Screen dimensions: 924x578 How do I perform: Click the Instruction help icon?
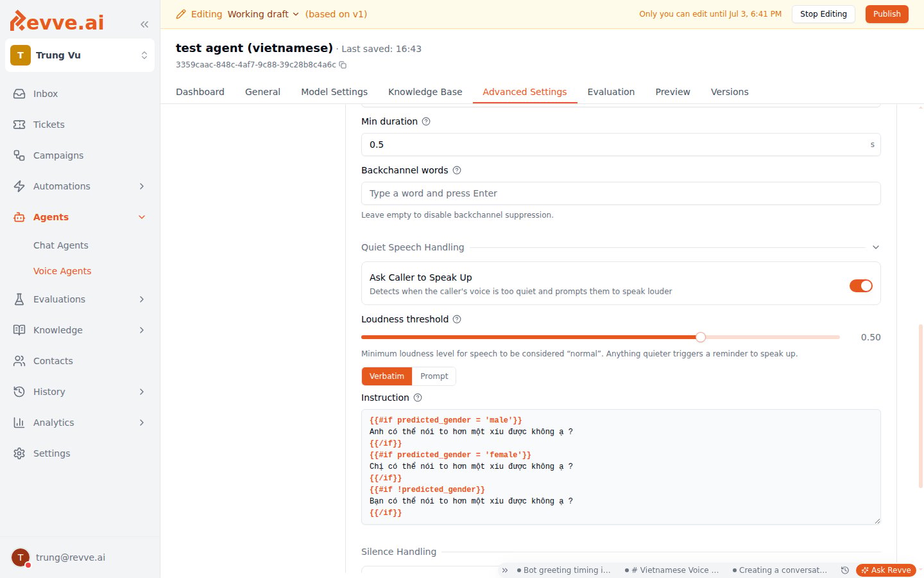click(x=418, y=398)
